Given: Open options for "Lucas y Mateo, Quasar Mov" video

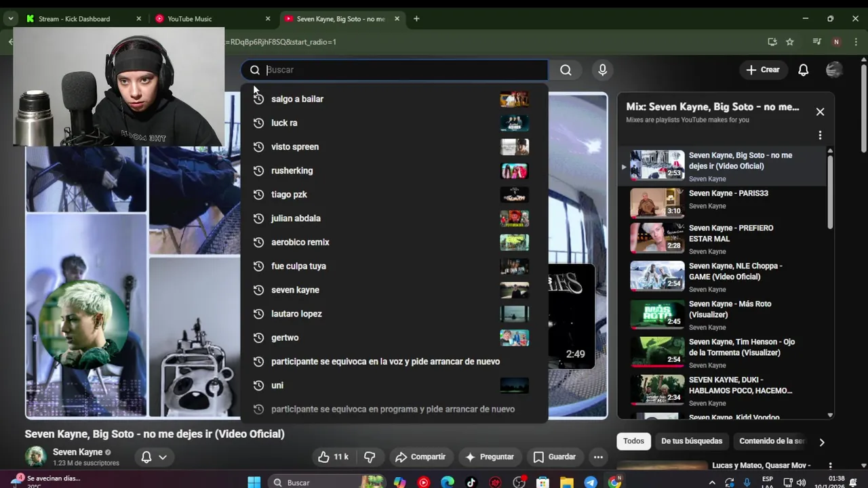Looking at the screenshot, I should pos(829,466).
